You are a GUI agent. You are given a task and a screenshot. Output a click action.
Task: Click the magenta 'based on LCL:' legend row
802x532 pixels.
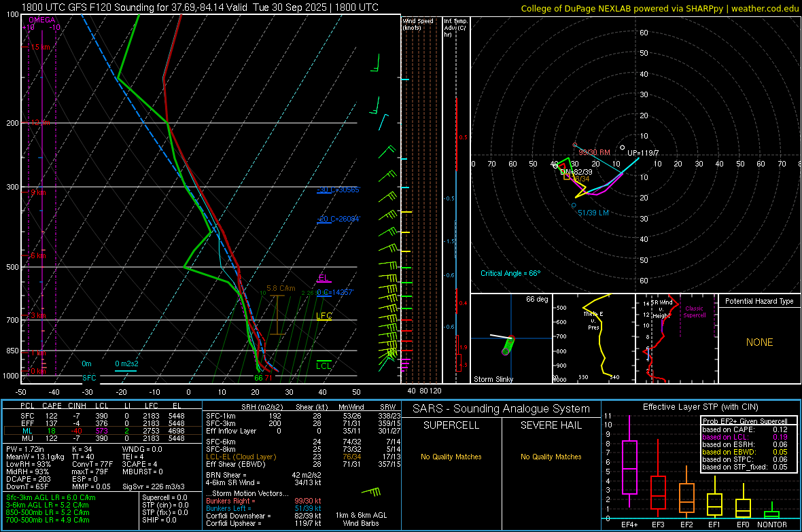point(745,437)
